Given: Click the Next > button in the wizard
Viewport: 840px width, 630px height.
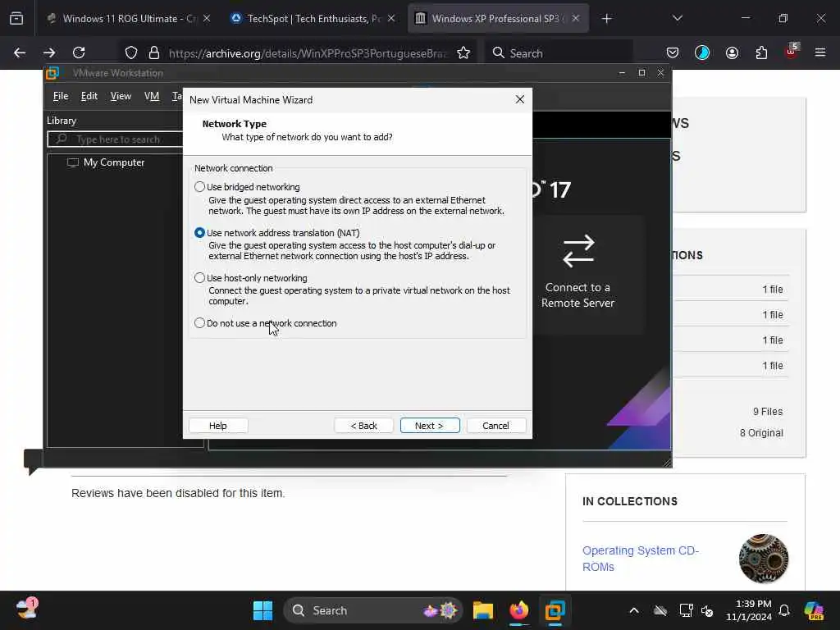Looking at the screenshot, I should tap(430, 426).
